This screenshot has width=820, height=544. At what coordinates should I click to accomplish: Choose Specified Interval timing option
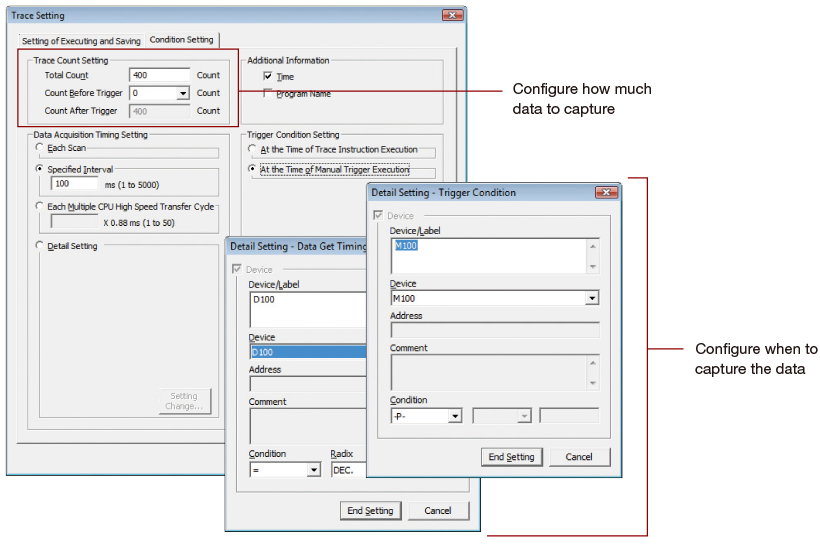39,169
